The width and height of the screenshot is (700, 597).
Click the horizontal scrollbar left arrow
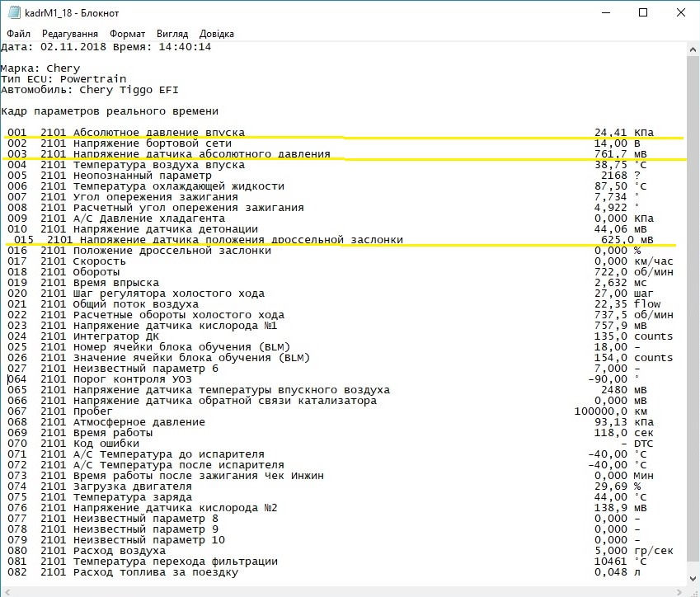click(x=7, y=592)
